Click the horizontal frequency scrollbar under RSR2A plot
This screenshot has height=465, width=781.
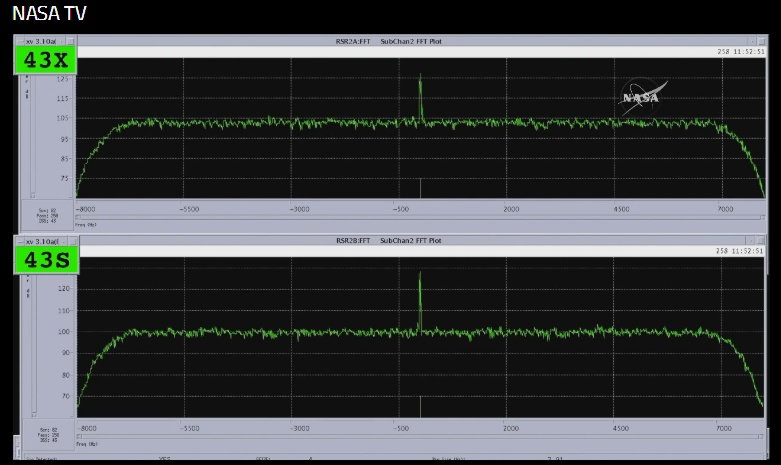[419, 218]
